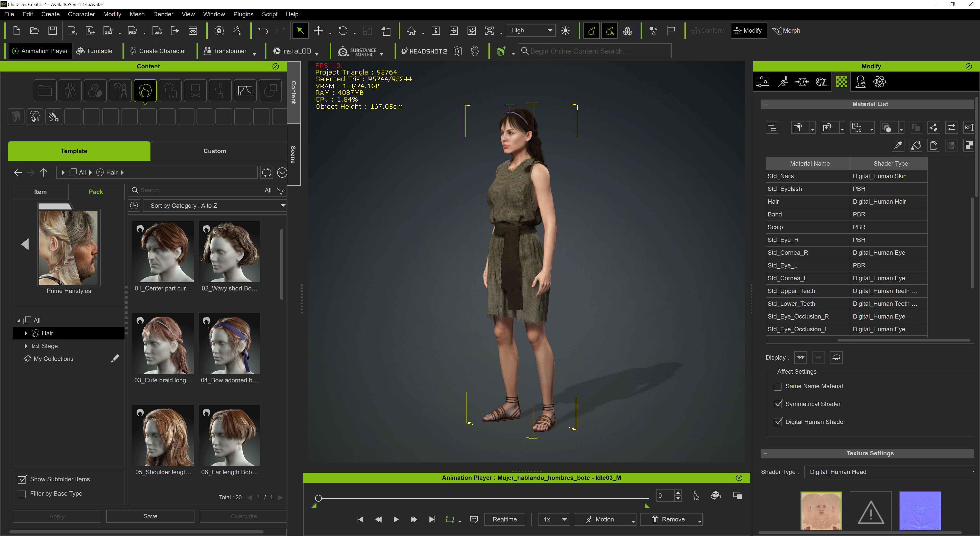This screenshot has width=980, height=536.
Task: Collapse the Material List section
Action: [x=765, y=104]
